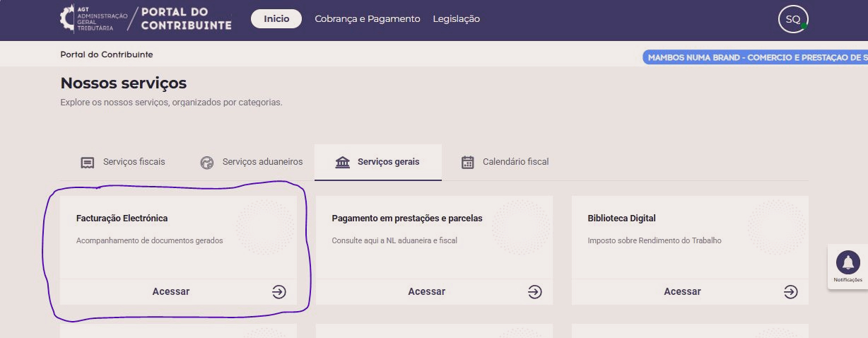Open the Legislação menu item
Screen dimensions: 868x338
[456, 19]
